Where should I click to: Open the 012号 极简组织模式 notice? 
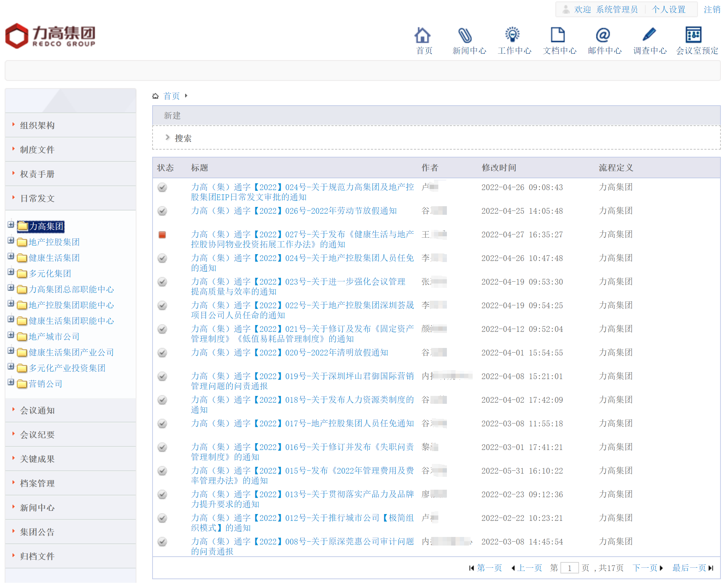click(302, 523)
